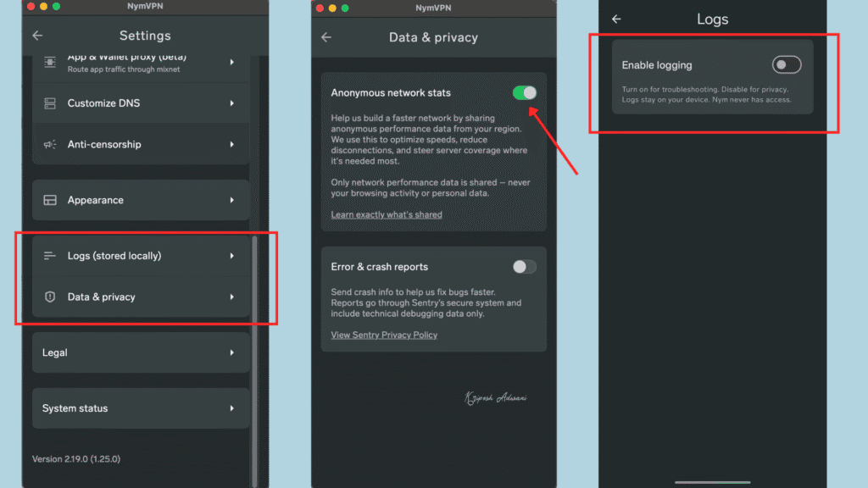Click the Enable logging label
Image resolution: width=868 pixels, height=488 pixels.
point(657,65)
